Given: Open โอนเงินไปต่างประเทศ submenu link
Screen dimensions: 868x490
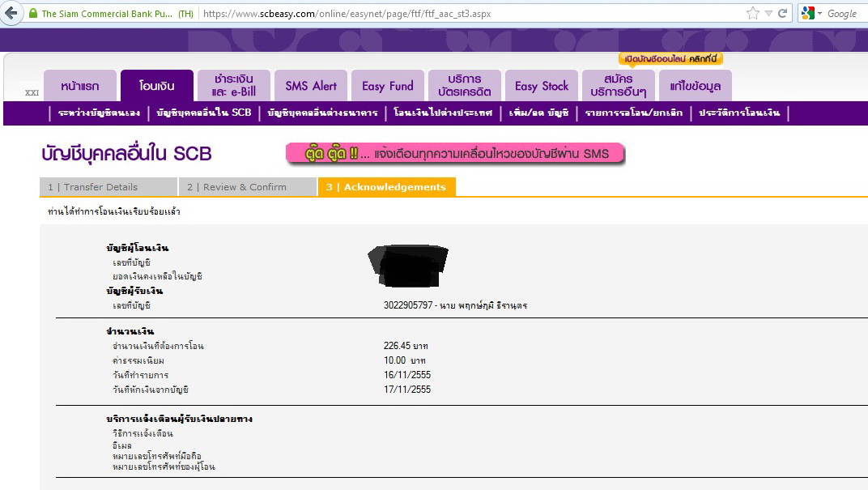Looking at the screenshot, I should 443,113.
